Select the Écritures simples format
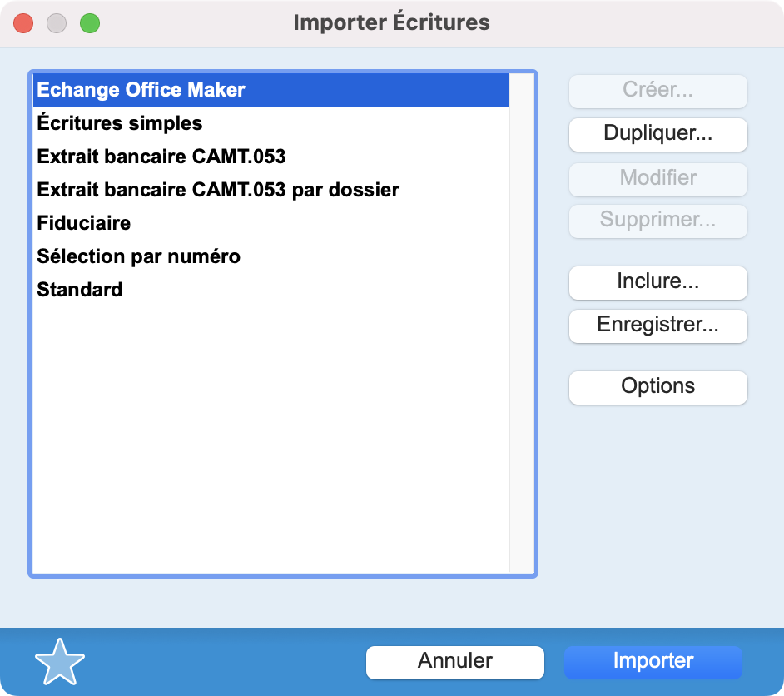Image resolution: width=784 pixels, height=696 pixels. (271, 123)
